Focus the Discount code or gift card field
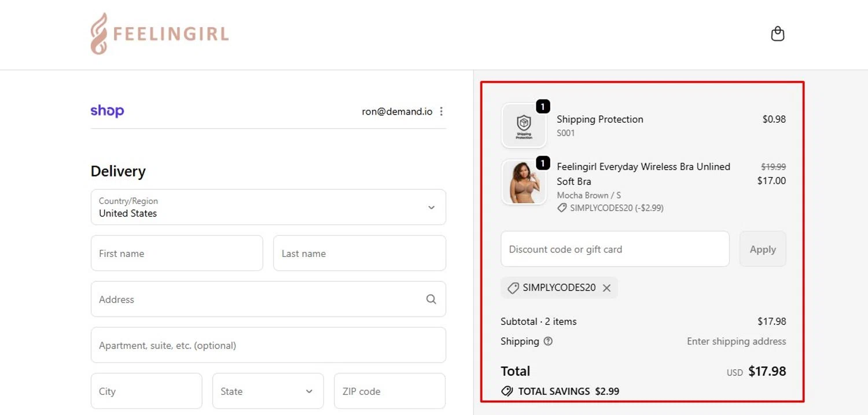Screen dimensions: 868x415 (615, 249)
